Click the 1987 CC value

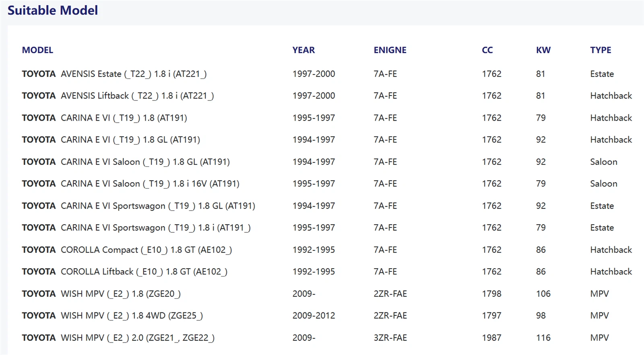(x=491, y=338)
